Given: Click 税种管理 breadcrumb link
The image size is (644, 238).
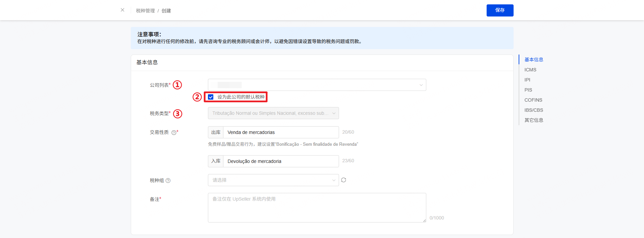Looking at the screenshot, I should pyautogui.click(x=145, y=11).
